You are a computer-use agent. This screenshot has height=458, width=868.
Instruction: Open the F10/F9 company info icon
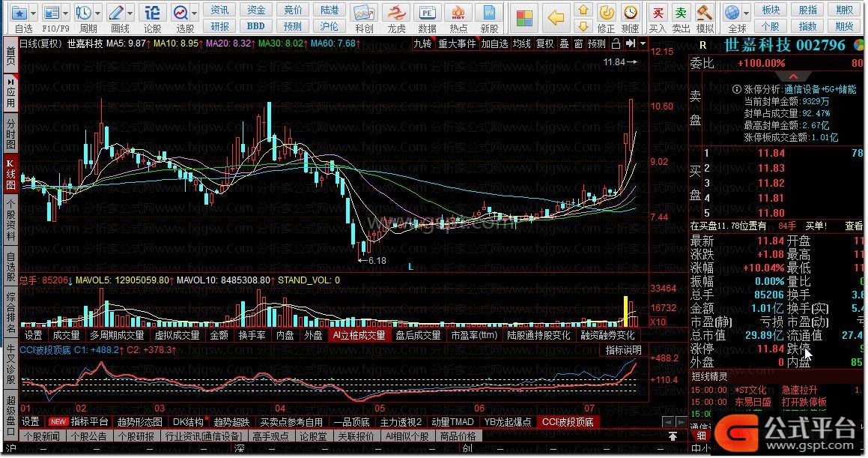click(52, 13)
